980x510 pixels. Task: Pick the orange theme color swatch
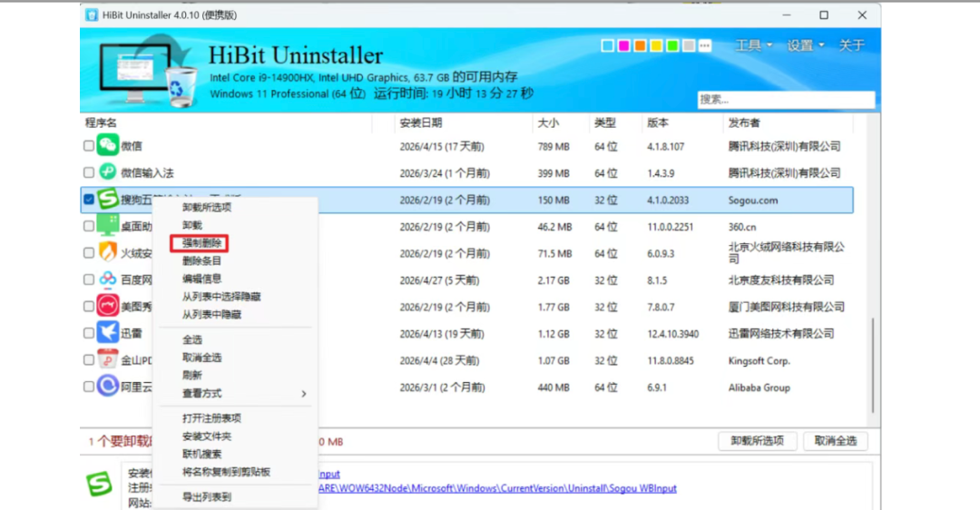(x=640, y=45)
